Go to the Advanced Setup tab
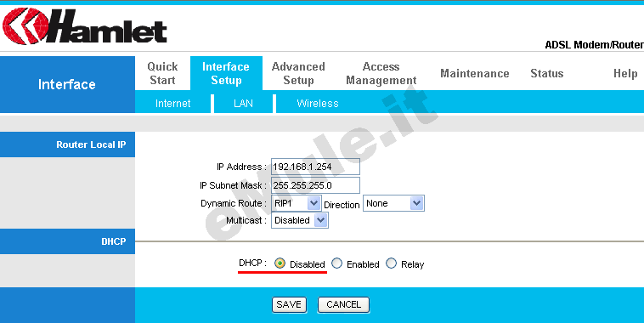This screenshot has height=323, width=644. [298, 73]
